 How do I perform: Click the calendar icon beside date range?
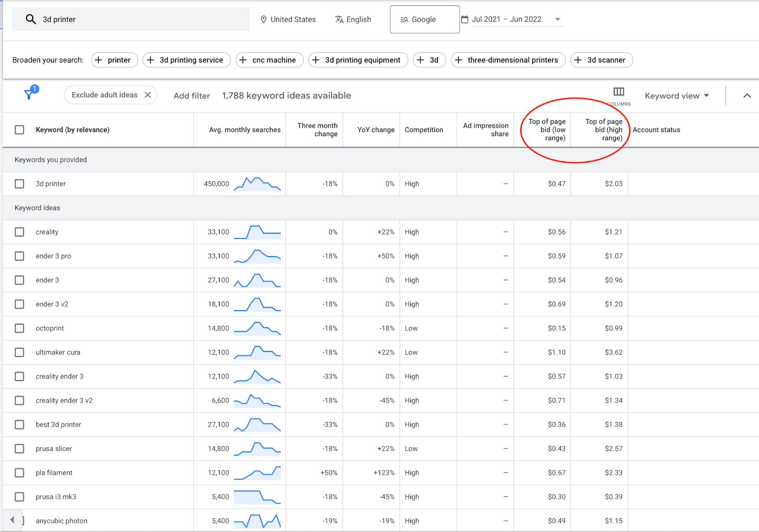(x=465, y=19)
